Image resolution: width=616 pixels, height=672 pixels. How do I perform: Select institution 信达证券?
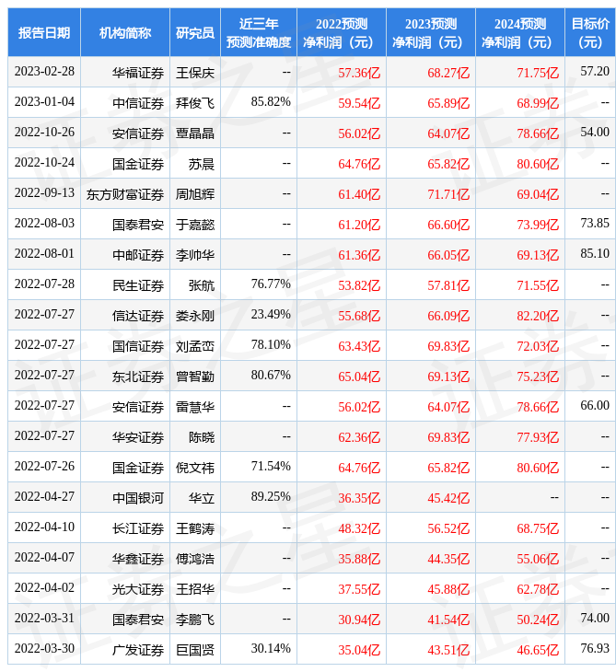point(138,316)
